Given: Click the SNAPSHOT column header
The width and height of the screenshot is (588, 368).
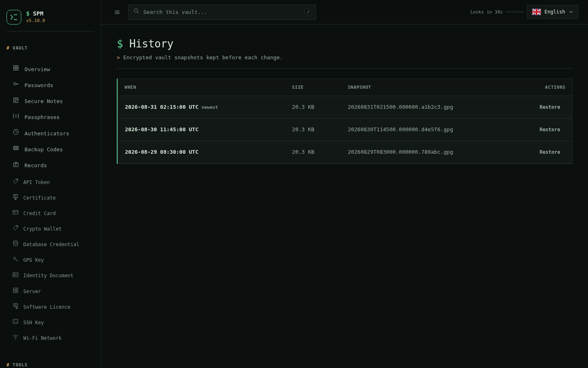Looking at the screenshot, I should 359,88.
